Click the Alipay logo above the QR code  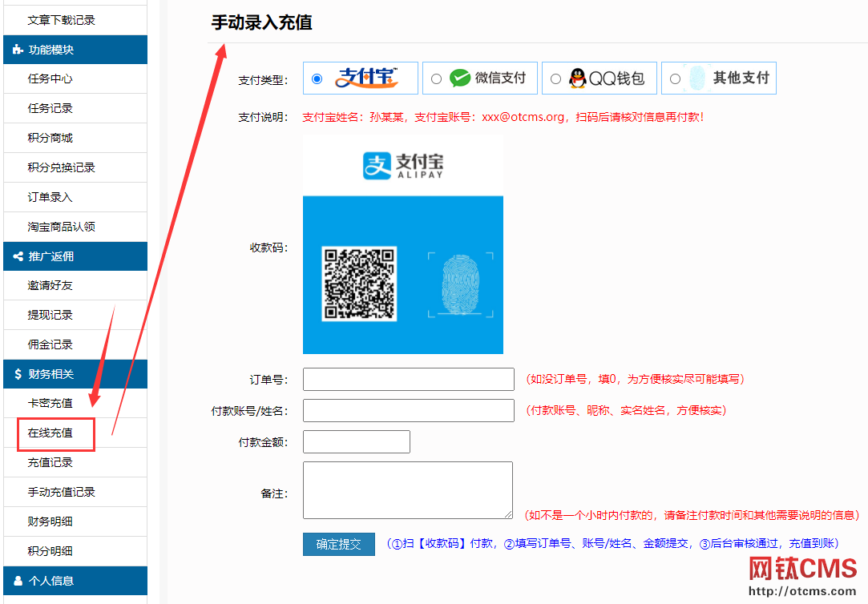402,165
